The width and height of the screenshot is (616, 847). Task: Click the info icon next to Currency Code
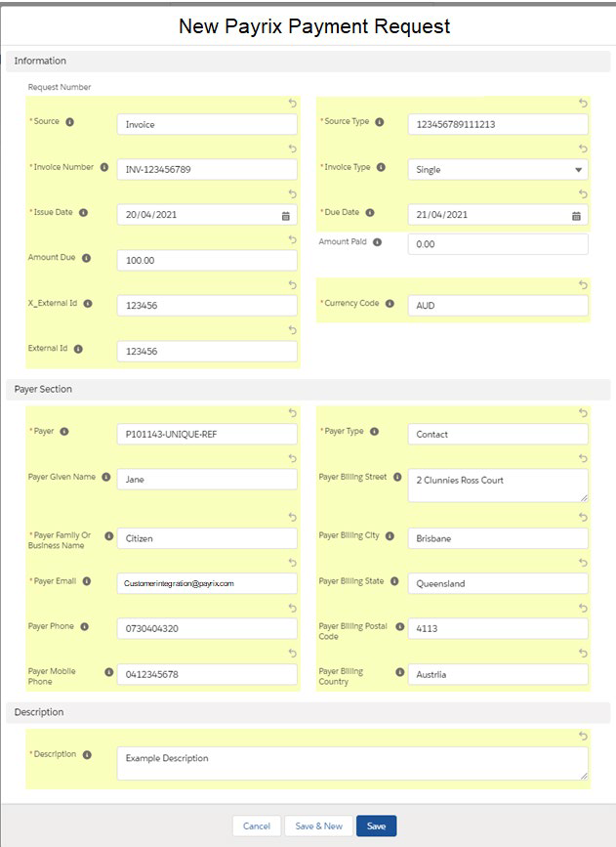point(389,304)
